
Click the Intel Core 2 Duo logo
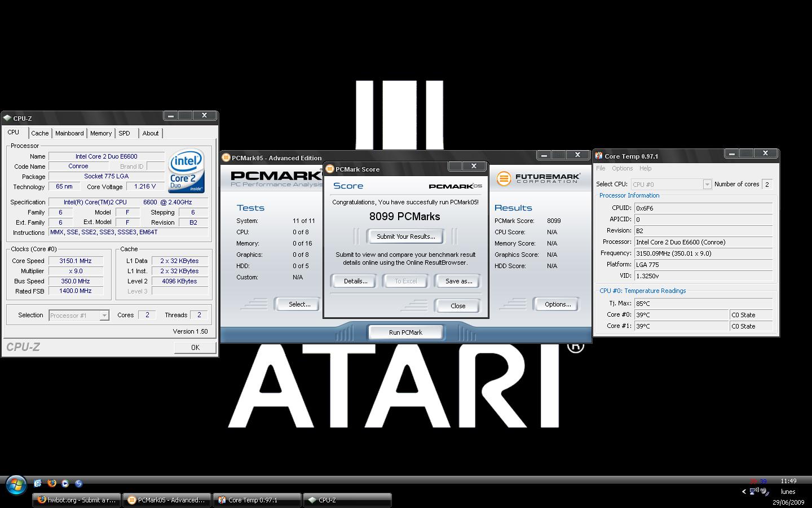187,170
